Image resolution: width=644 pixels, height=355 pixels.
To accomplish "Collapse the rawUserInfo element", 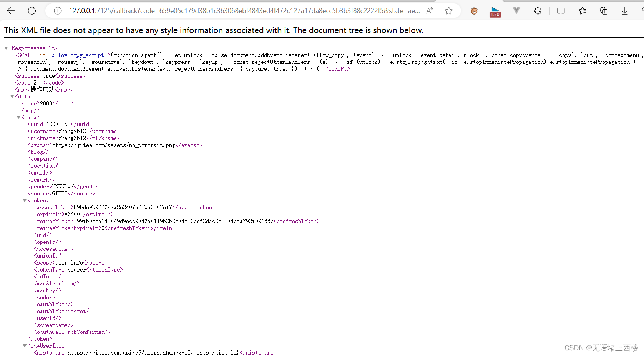I will [25, 345].
